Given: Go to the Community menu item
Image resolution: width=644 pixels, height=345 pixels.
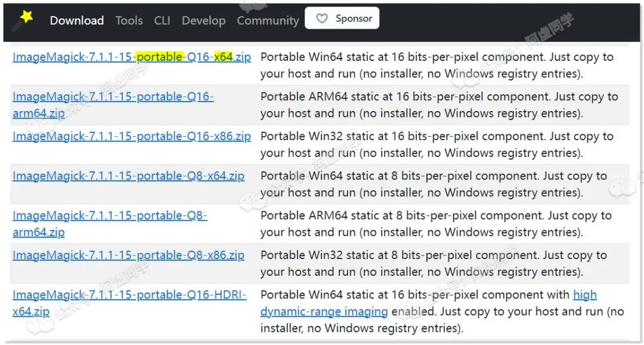Looking at the screenshot, I should pos(268,20).
